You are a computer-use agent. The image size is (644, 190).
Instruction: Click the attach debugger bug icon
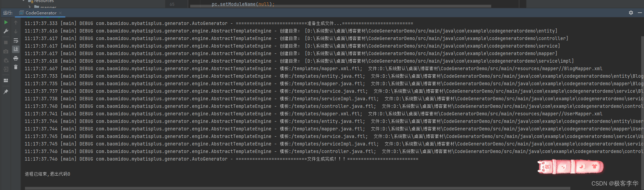[x=6, y=60]
